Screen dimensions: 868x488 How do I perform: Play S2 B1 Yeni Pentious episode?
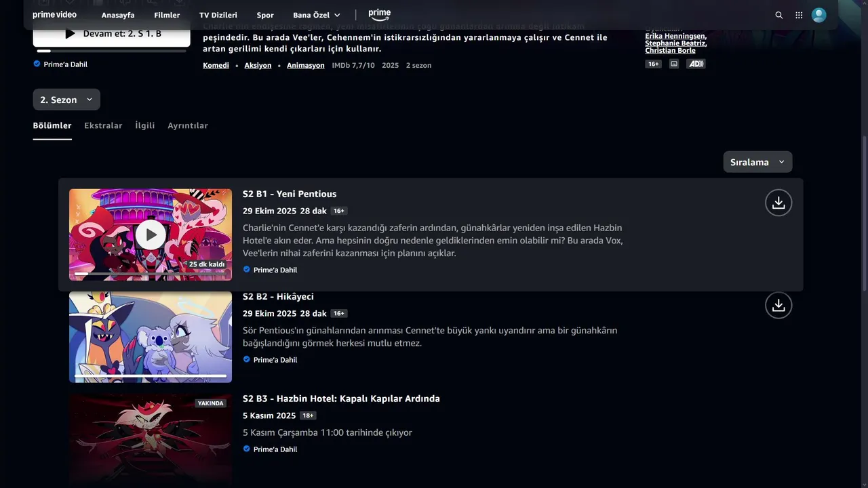(151, 235)
